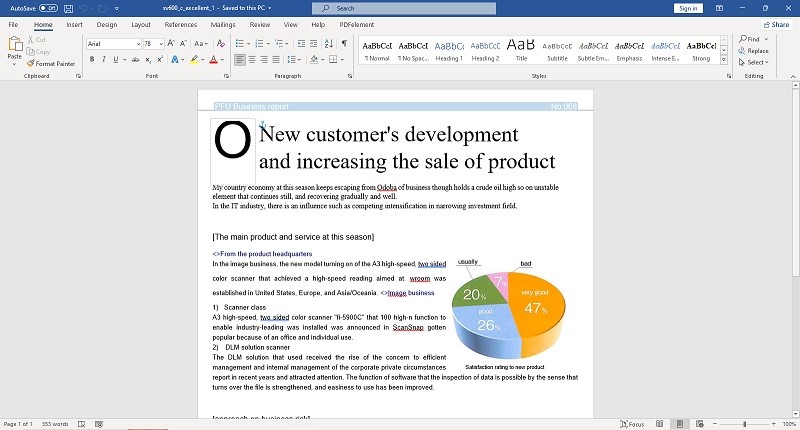
Task: Select the Format Painter tool
Action: tap(51, 64)
